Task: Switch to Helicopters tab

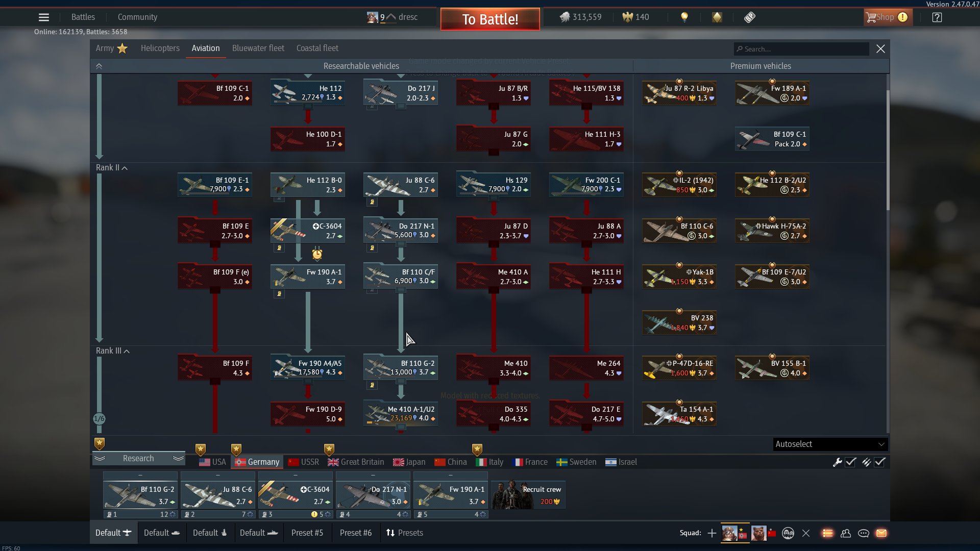Action: click(x=160, y=48)
